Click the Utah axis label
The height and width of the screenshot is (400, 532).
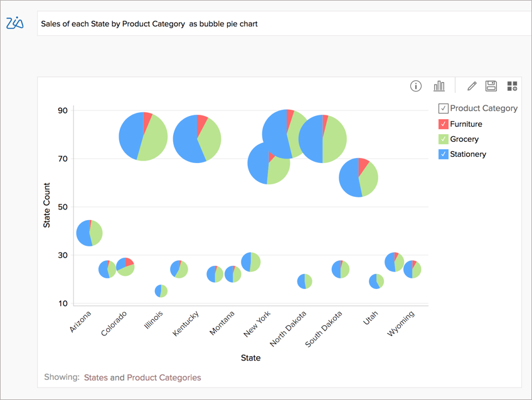click(371, 317)
